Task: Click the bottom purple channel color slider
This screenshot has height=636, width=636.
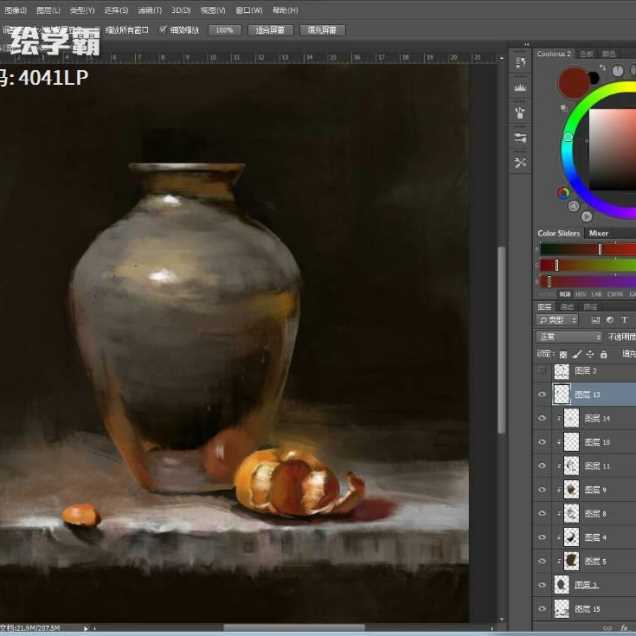Action: [x=588, y=281]
